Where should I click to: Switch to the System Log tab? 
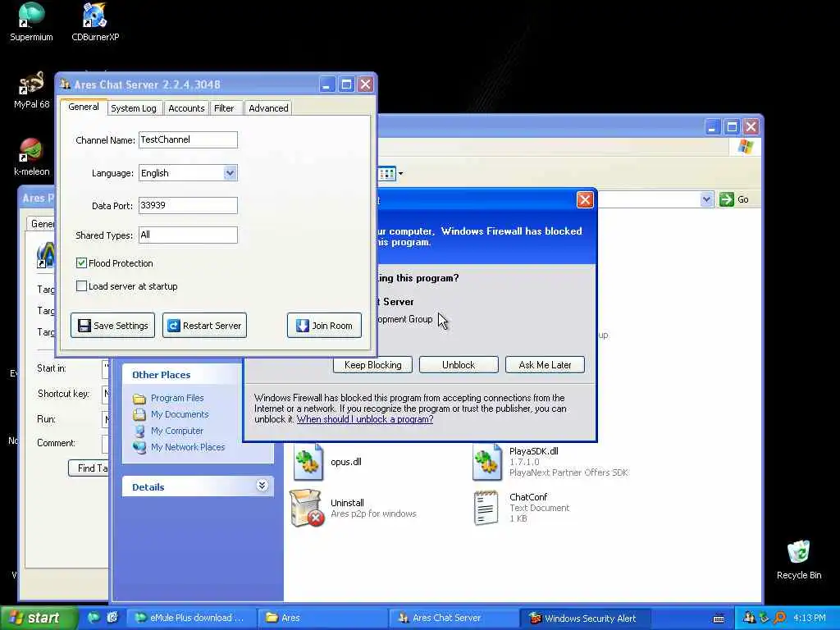coord(134,108)
